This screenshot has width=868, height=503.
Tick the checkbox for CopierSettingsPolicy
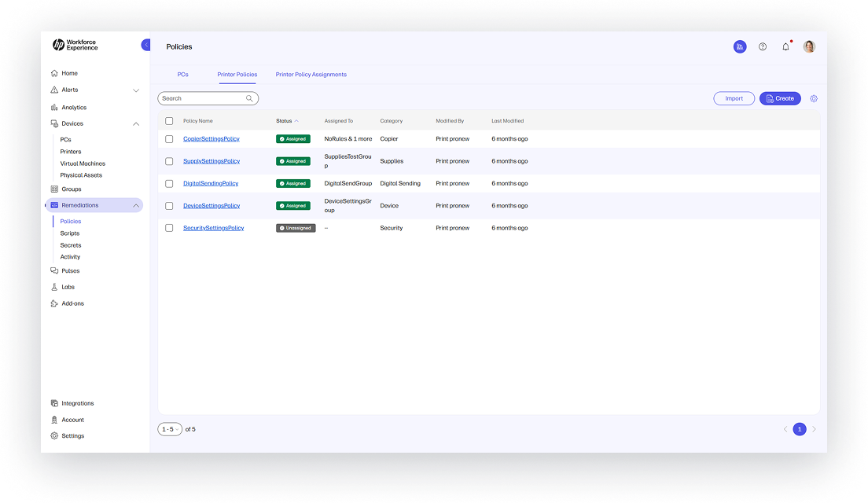pyautogui.click(x=169, y=138)
